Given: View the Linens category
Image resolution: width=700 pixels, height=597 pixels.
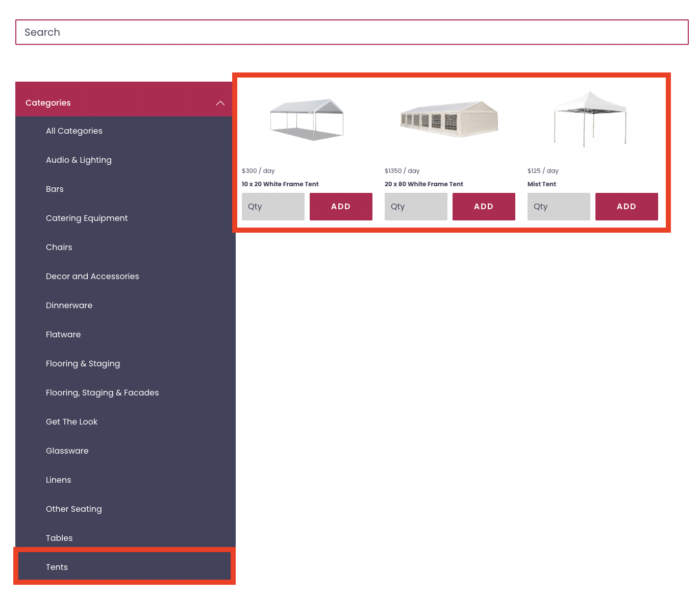Looking at the screenshot, I should pyautogui.click(x=58, y=480).
